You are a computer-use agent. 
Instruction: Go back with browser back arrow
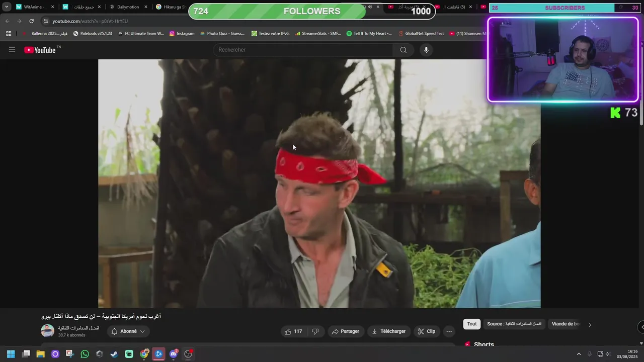(x=7, y=21)
